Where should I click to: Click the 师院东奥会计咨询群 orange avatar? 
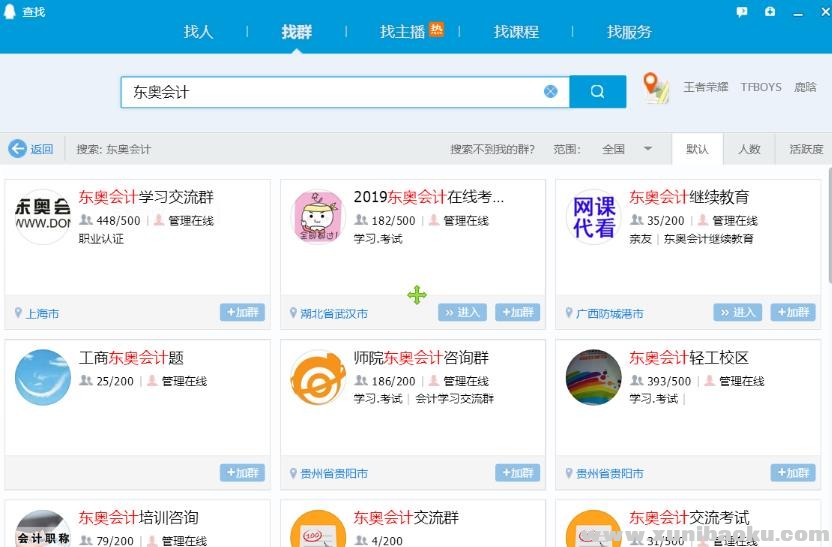click(318, 377)
